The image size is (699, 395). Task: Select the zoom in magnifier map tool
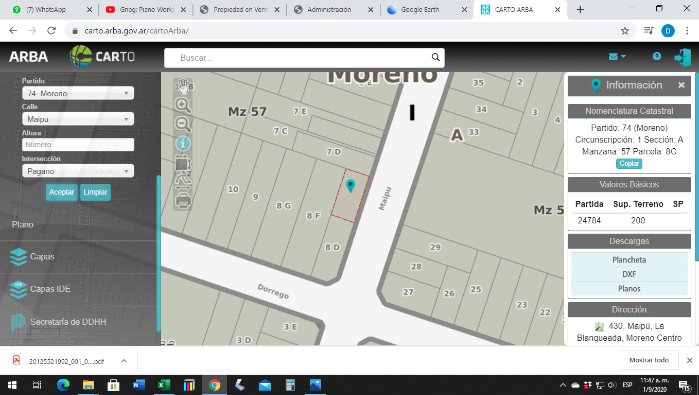click(182, 105)
